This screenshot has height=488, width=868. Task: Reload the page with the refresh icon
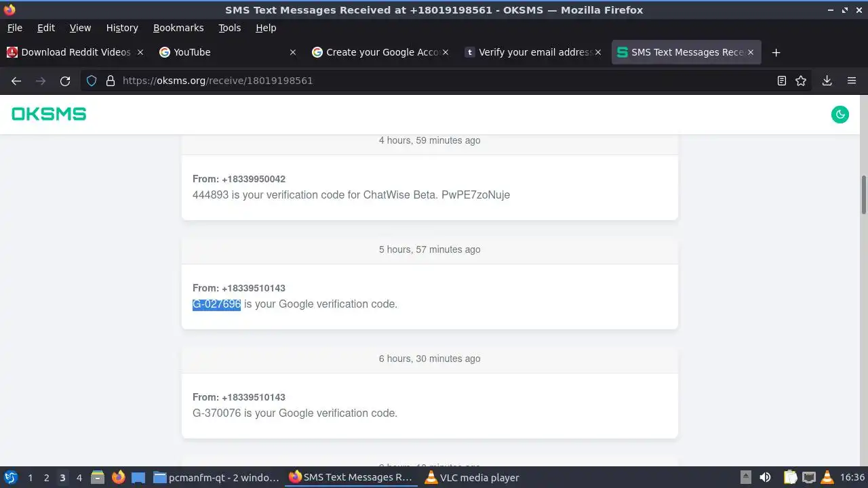pos(65,81)
